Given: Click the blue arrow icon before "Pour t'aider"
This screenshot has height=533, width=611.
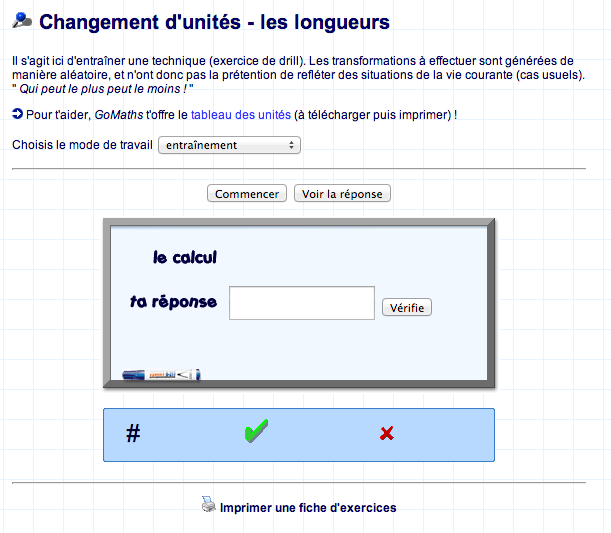Looking at the screenshot, I should pos(17,115).
